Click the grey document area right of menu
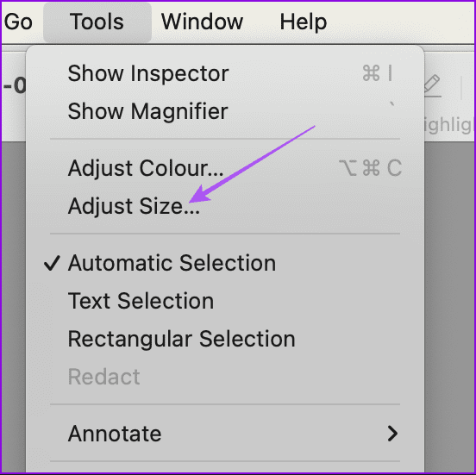Screen dimensions: 476x475 pyautogui.click(x=449, y=307)
